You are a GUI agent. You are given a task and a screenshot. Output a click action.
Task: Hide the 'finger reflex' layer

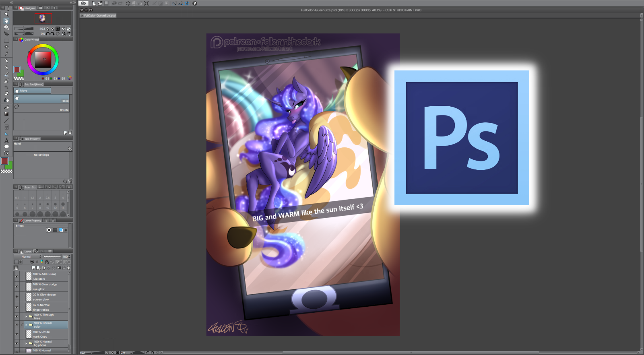17,307
